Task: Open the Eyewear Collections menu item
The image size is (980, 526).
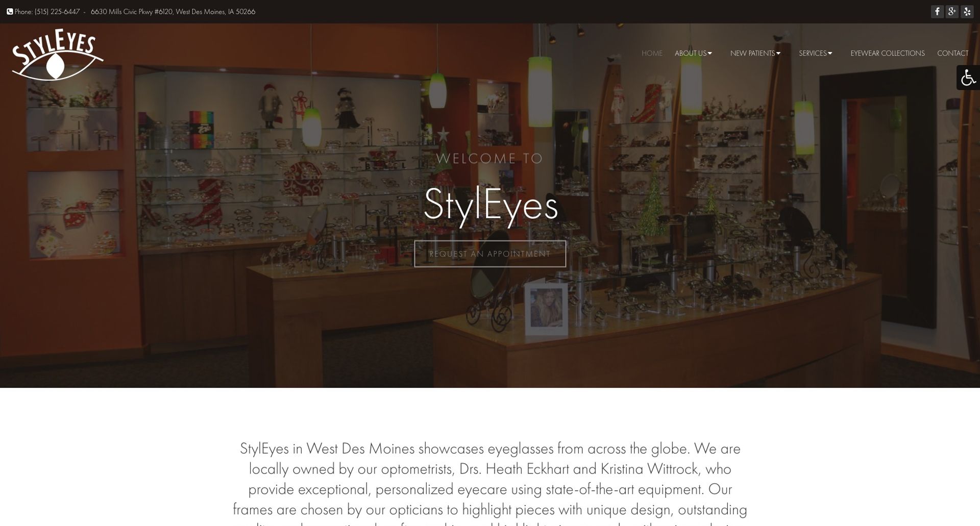Action: tap(888, 53)
